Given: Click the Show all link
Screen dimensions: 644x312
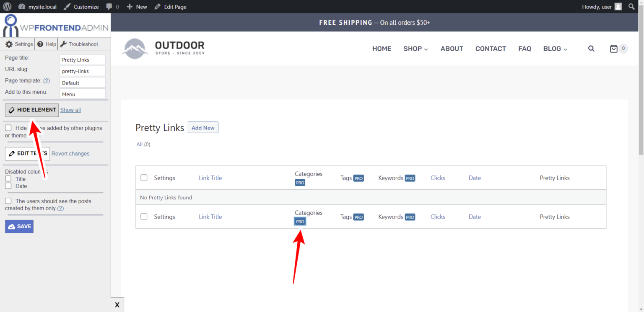Looking at the screenshot, I should coord(70,110).
